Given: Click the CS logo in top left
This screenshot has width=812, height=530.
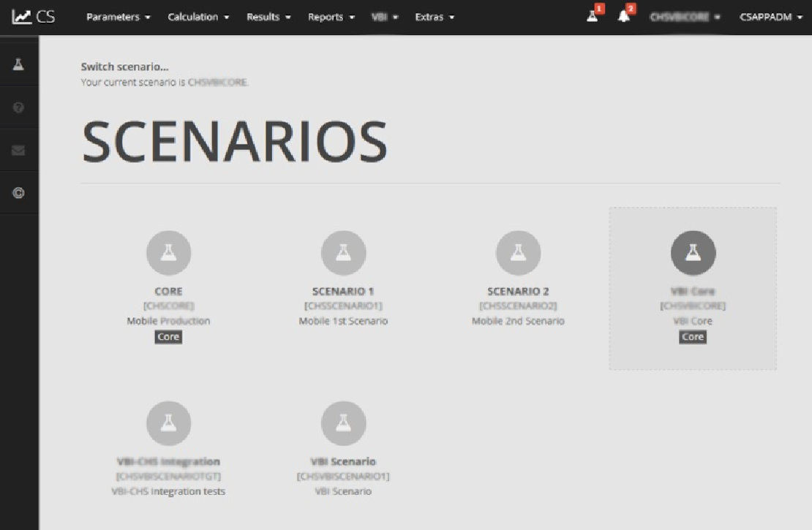Looking at the screenshot, I should click(x=34, y=17).
